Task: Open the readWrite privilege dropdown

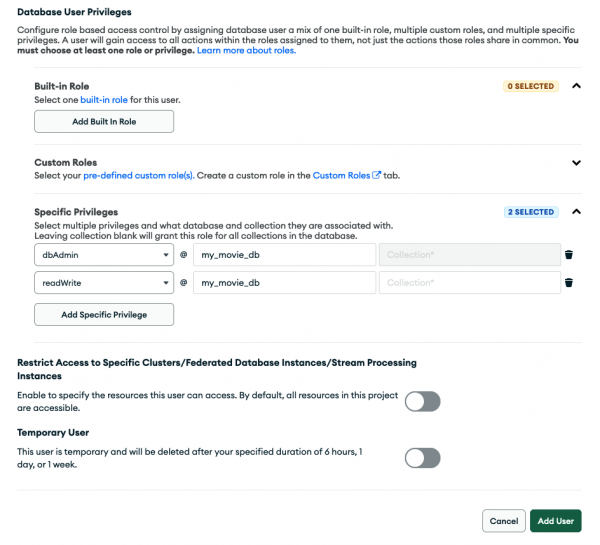Action: coord(104,283)
